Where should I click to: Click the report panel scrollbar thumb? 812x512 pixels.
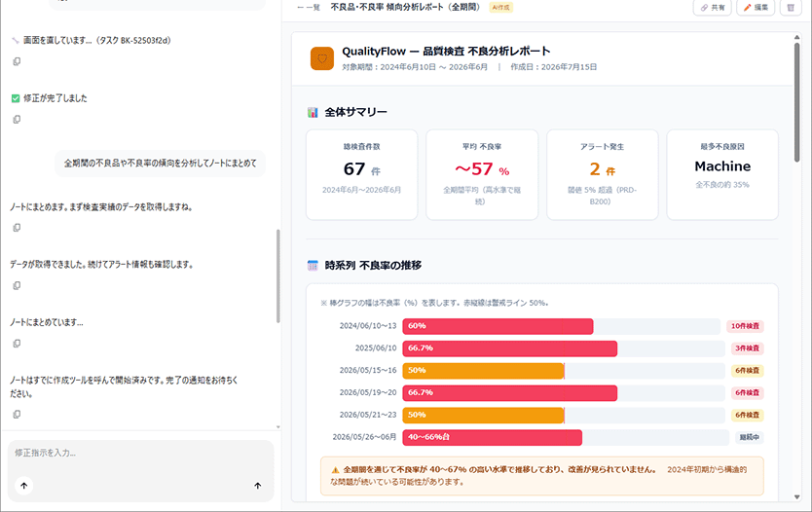pos(796,102)
